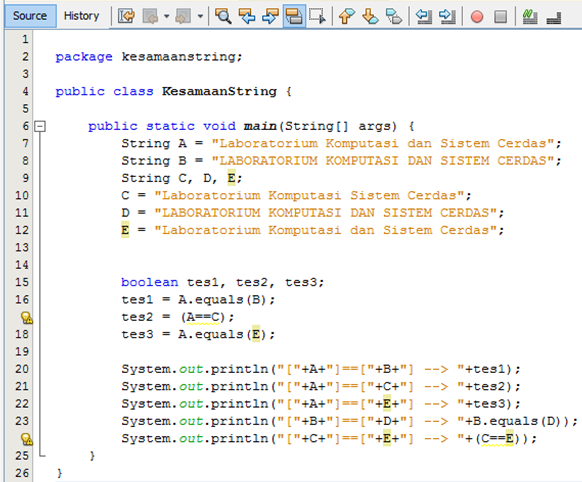Click the hint bulb beside C==E println line
The width and height of the screenshot is (582, 482).
point(27,439)
